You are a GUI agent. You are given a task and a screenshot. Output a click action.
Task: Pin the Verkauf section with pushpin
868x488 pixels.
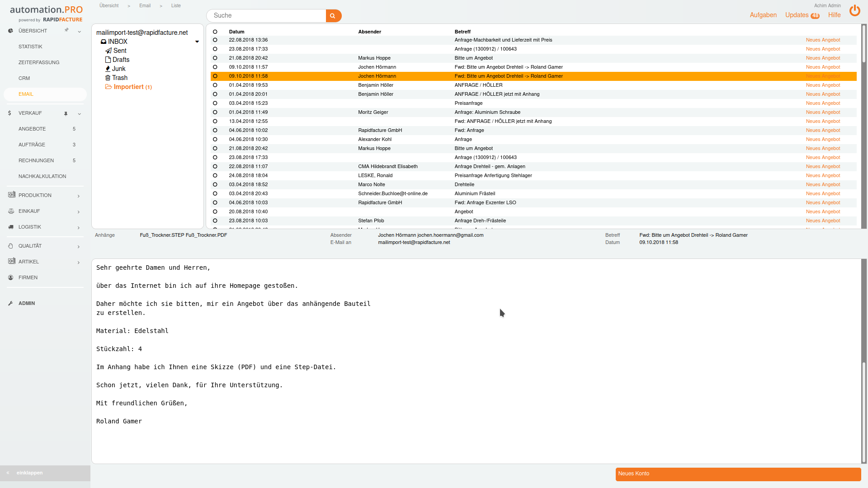coord(66,113)
